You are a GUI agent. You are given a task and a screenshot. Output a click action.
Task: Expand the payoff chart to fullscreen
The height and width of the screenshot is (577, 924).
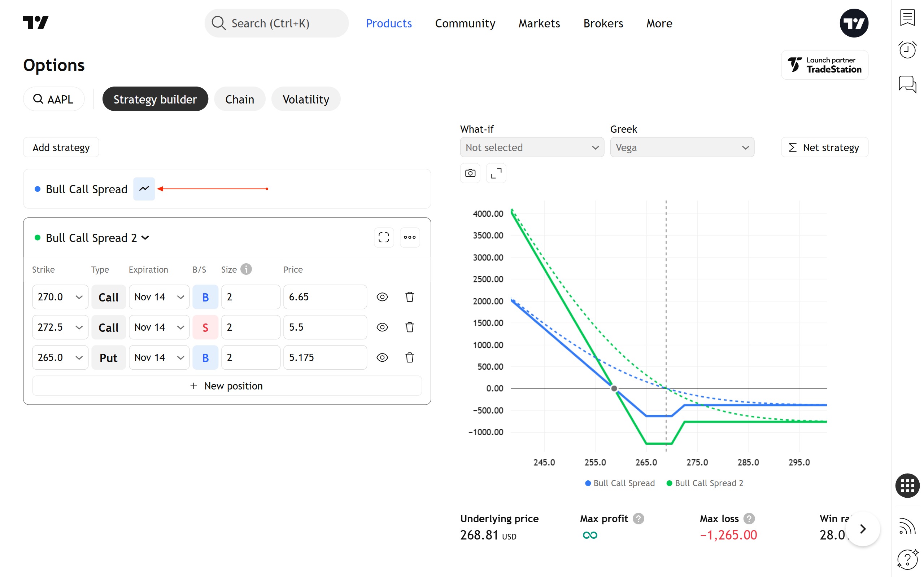496,173
